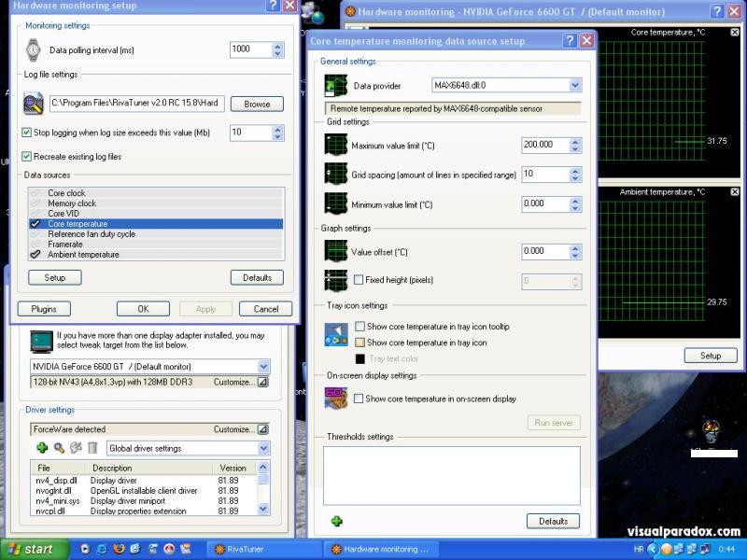Enable Show core temperature in tray icon tooltip

359,327
